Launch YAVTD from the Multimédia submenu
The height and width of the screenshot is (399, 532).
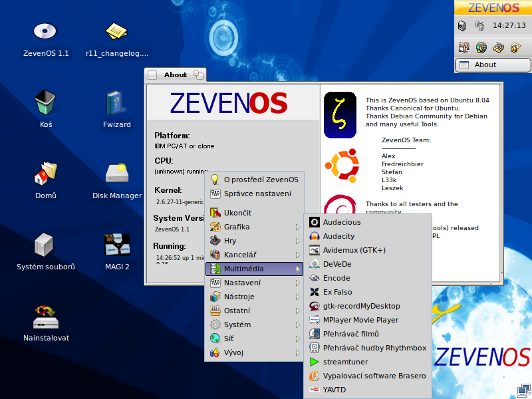click(368, 390)
